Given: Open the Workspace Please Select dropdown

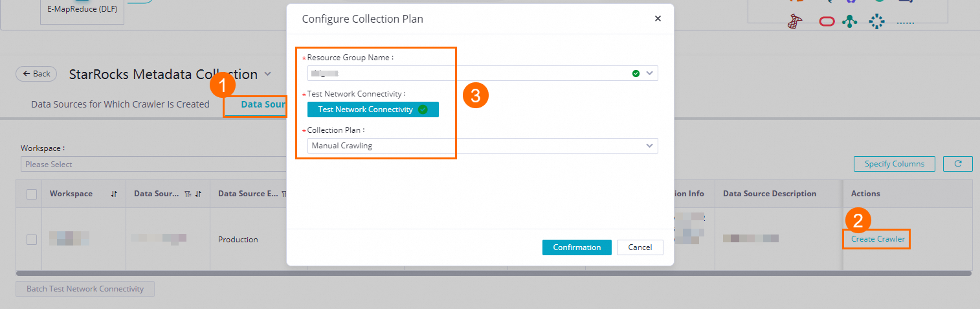Looking at the screenshot, I should pos(154,165).
